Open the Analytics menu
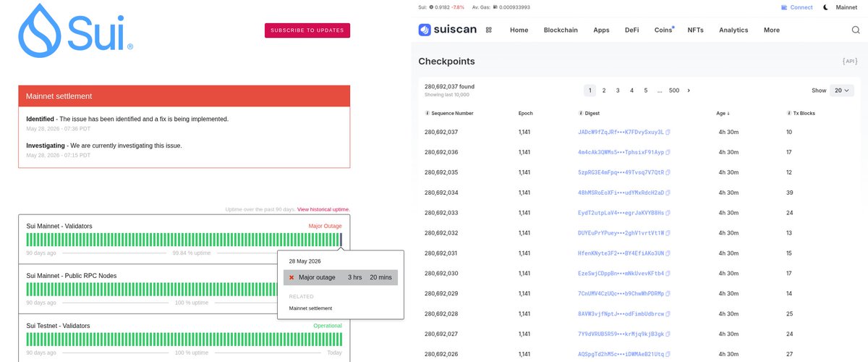The image size is (868, 362). point(733,30)
